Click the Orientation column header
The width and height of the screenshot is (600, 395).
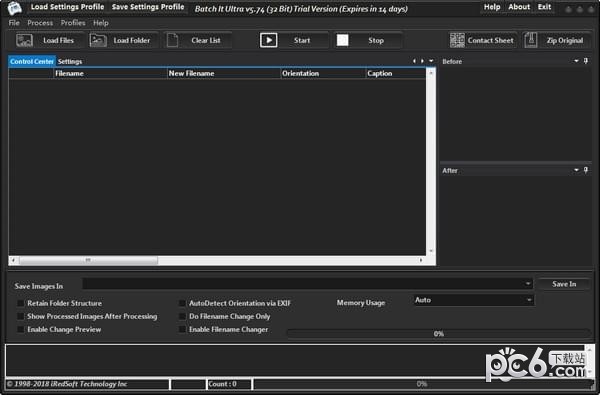coord(323,73)
